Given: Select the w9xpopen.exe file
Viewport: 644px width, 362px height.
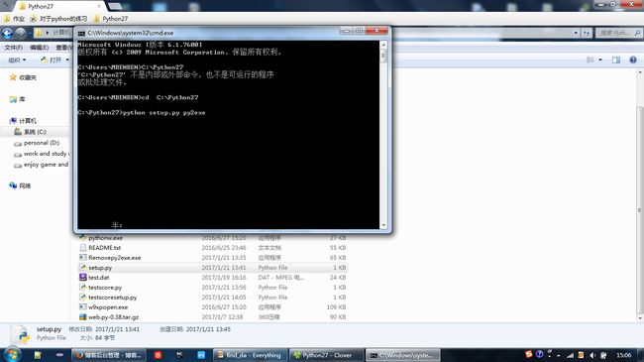Looking at the screenshot, I should tap(103, 306).
